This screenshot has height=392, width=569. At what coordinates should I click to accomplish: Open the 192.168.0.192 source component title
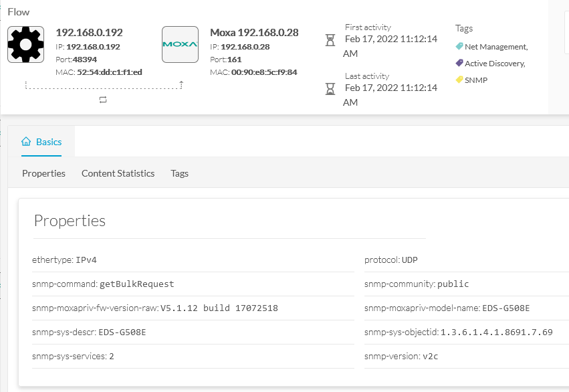(x=90, y=32)
